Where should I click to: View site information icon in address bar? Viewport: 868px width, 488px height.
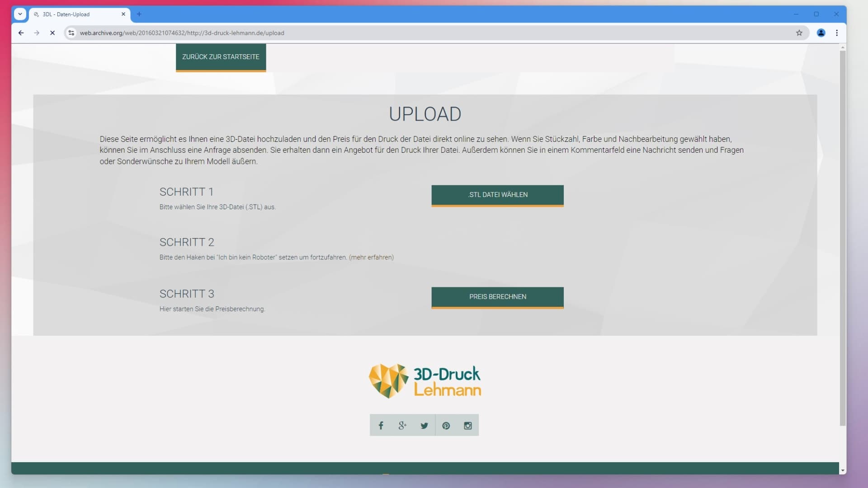pyautogui.click(x=71, y=33)
